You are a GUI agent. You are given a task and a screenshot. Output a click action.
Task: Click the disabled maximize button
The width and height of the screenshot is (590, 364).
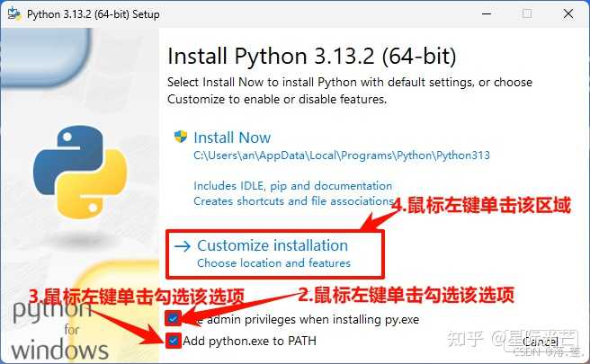(527, 13)
